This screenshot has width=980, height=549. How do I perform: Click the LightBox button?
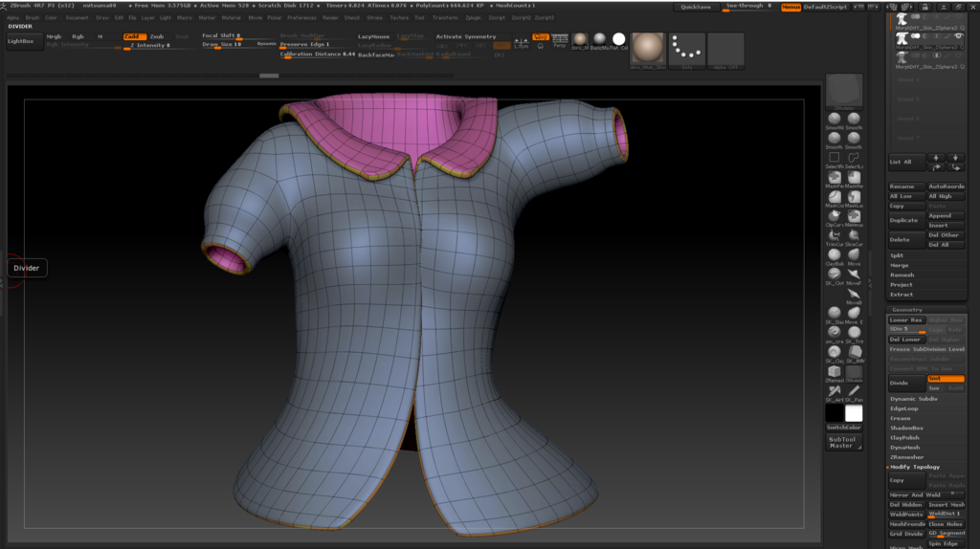pos(24,42)
